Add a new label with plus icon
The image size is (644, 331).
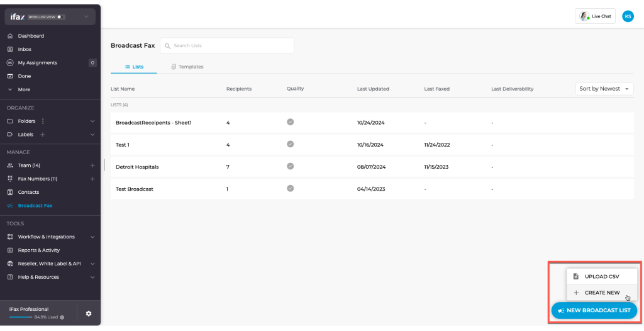point(42,135)
